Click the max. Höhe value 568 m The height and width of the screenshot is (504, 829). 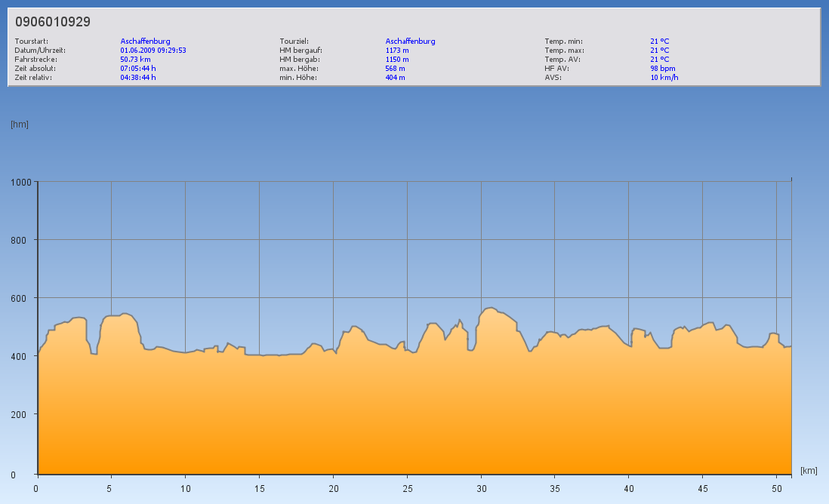point(395,69)
